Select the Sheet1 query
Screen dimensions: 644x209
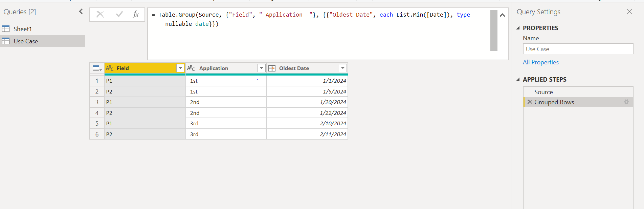pyautogui.click(x=43, y=29)
